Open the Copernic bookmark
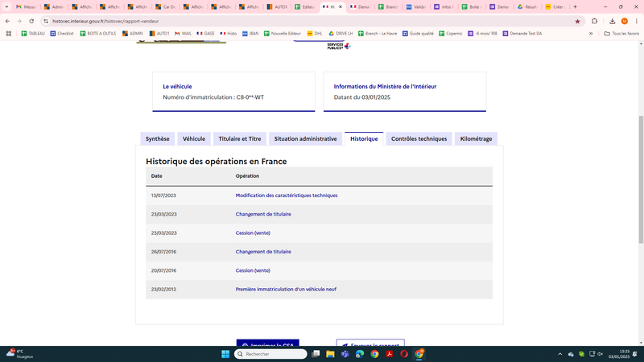This screenshot has height=362, width=644. [x=451, y=34]
